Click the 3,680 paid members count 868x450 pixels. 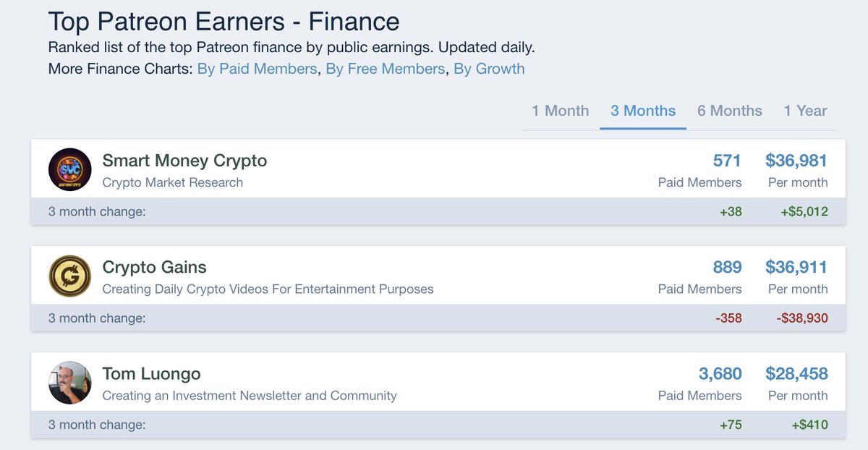pos(720,373)
